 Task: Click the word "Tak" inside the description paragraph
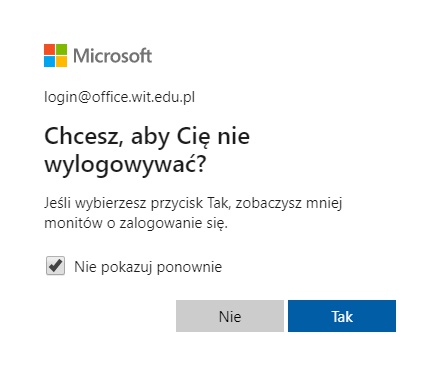tap(218, 203)
